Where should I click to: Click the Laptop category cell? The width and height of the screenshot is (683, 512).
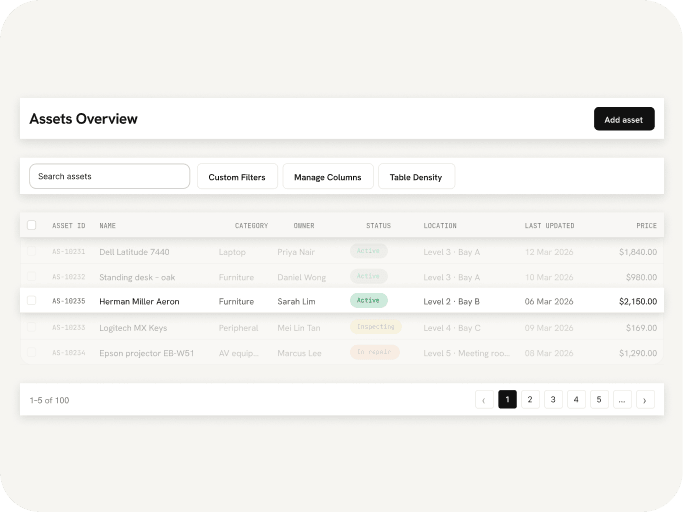point(232,252)
